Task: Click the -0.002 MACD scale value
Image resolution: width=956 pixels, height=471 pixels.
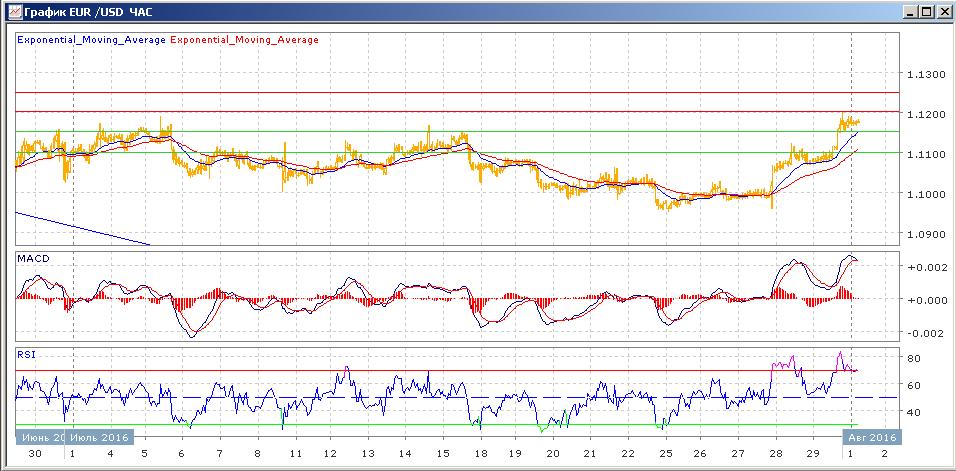Action: pos(927,333)
